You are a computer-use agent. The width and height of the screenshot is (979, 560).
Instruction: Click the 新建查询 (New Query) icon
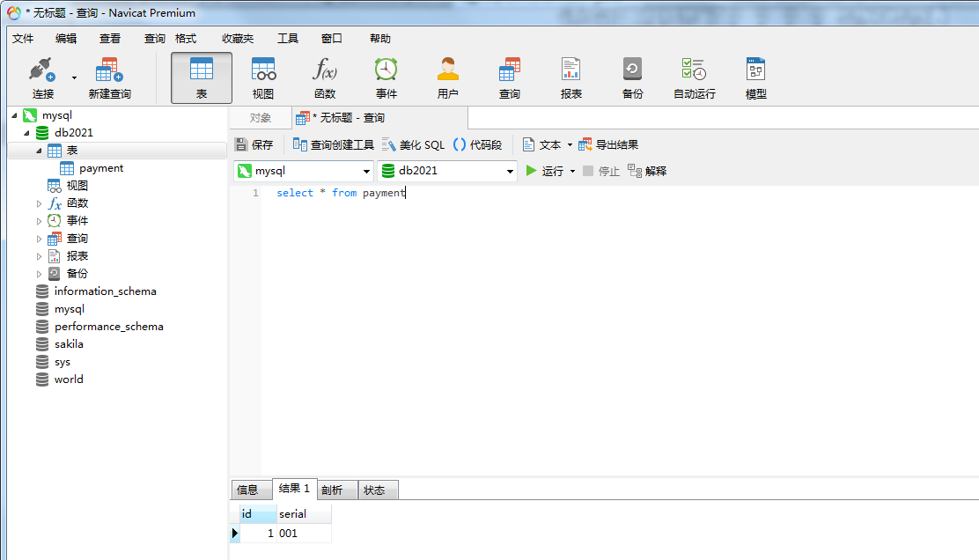point(108,75)
